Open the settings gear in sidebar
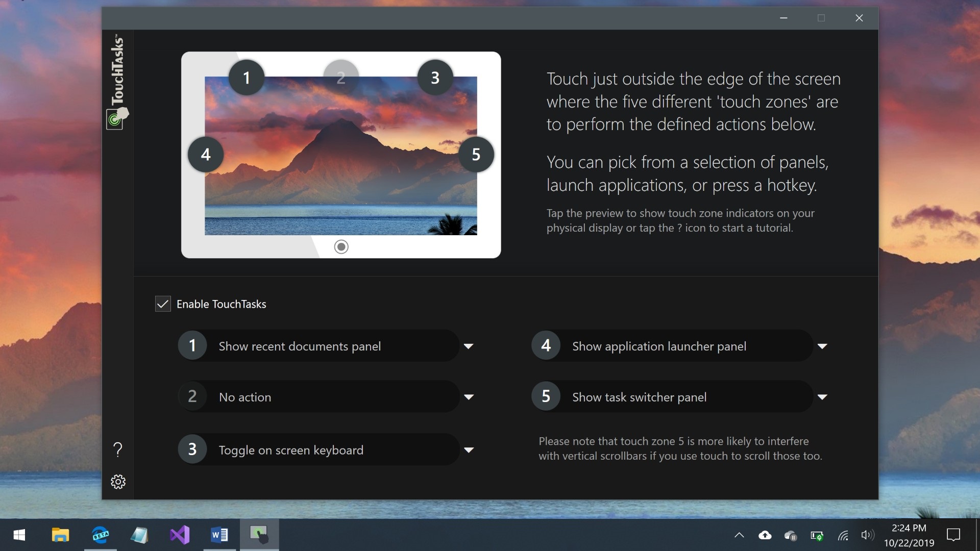The width and height of the screenshot is (980, 551). point(118,482)
